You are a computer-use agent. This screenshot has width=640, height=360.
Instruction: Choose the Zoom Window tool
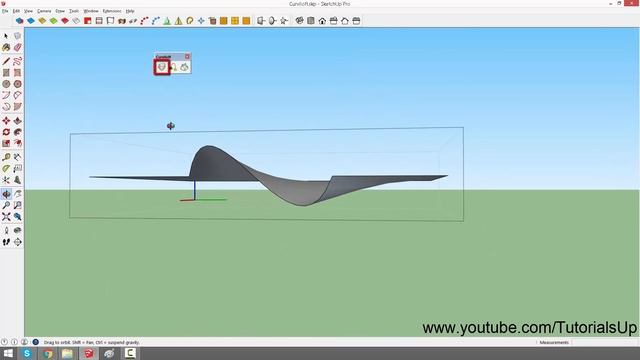pos(17,206)
